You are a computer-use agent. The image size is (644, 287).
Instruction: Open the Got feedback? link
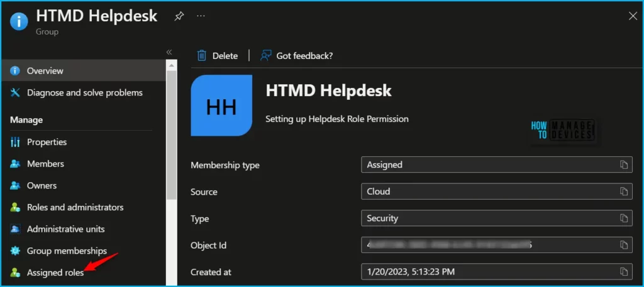tap(304, 56)
